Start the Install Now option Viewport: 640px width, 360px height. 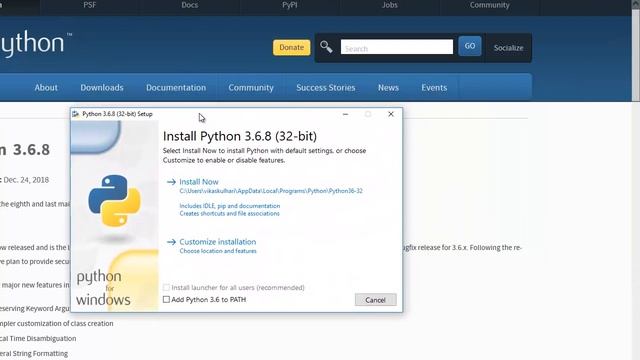click(x=199, y=182)
